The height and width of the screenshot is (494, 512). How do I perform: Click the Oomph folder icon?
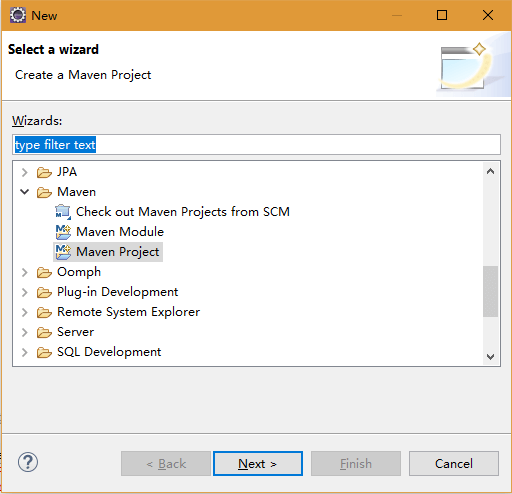coord(44,272)
